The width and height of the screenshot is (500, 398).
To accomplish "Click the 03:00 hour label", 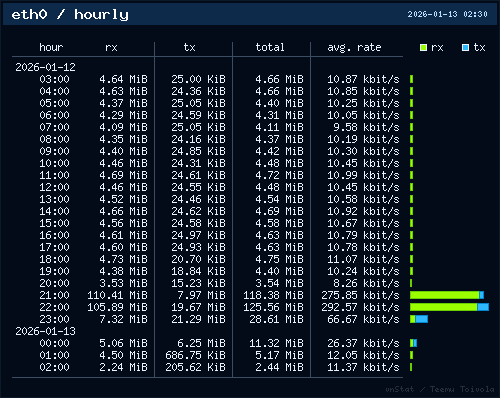I will (54, 79).
